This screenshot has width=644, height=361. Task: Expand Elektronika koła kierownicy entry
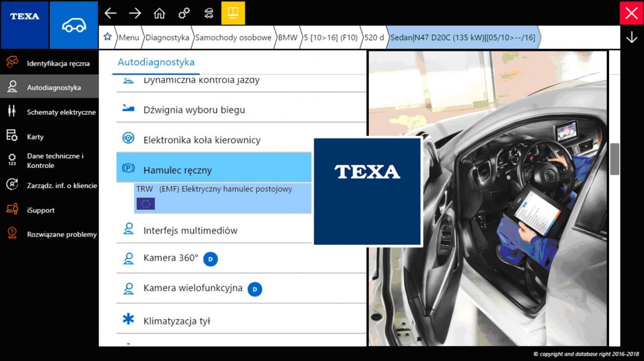coord(202,140)
